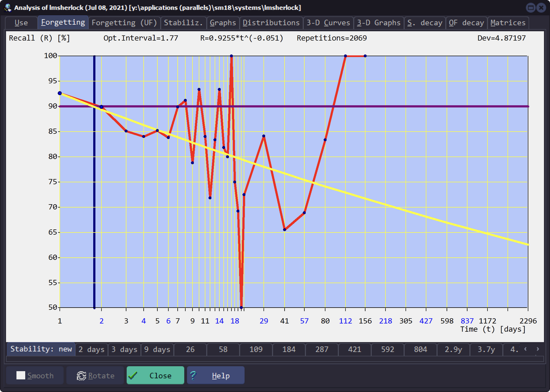Open the S. decay tab
550x392 pixels.
(x=425, y=23)
